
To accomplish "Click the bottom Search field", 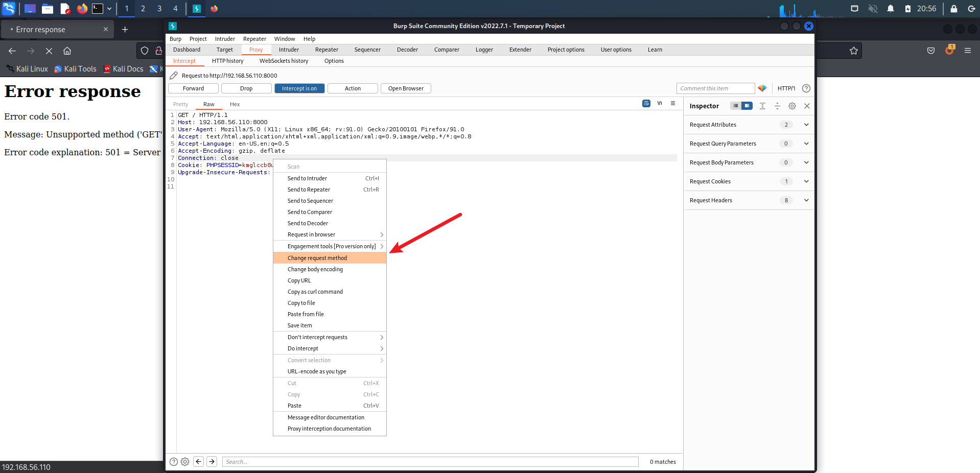I will [430, 462].
